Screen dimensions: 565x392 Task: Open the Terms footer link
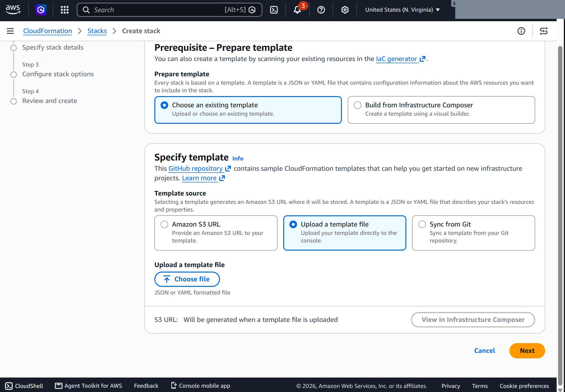(480, 386)
